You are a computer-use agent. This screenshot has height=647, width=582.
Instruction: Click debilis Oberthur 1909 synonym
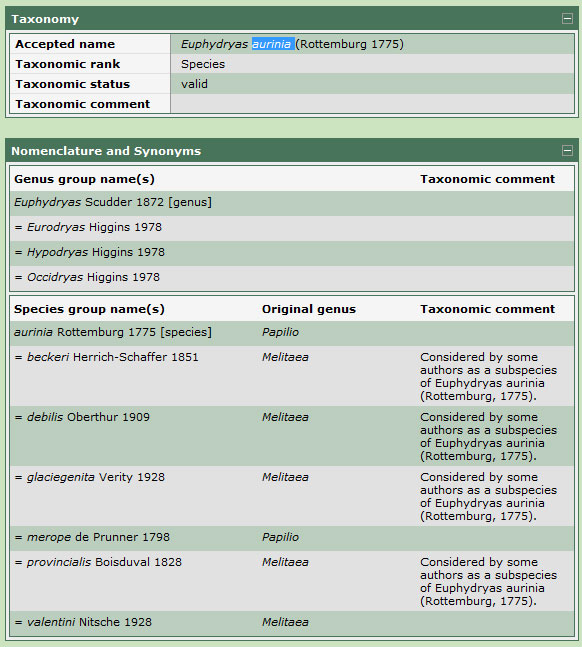click(x=82, y=417)
